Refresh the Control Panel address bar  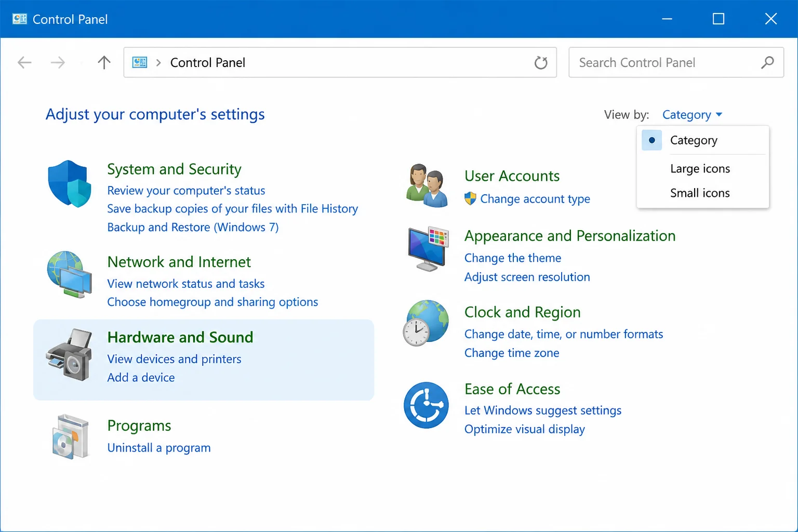point(541,63)
